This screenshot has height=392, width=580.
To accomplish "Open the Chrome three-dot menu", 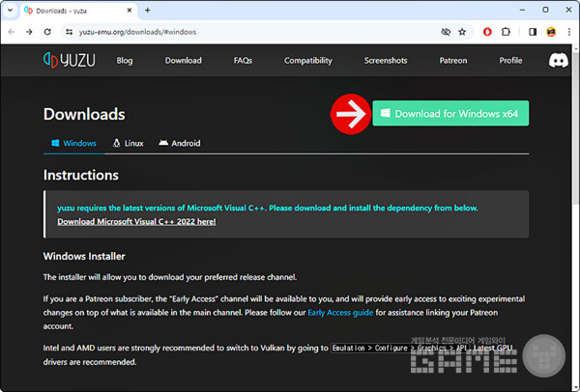I will point(569,32).
